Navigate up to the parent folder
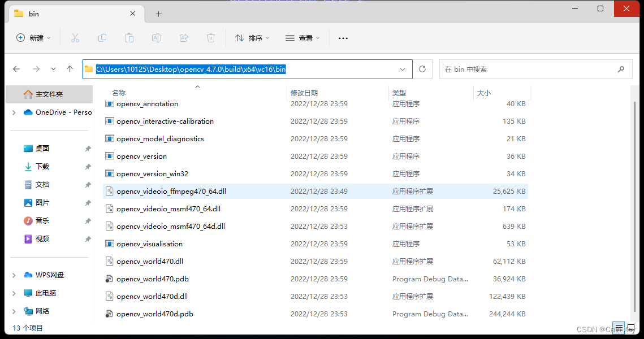This screenshot has height=339, width=644. [69, 69]
